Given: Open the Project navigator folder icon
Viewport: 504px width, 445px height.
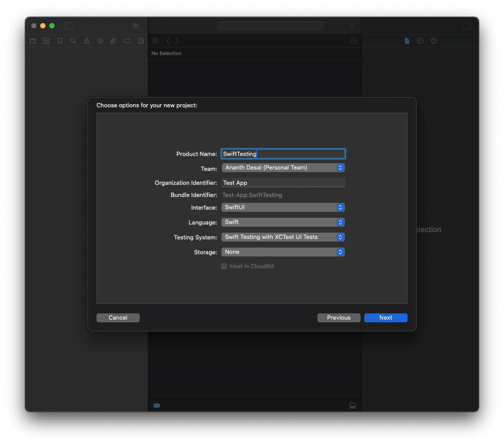Looking at the screenshot, I should [32, 41].
